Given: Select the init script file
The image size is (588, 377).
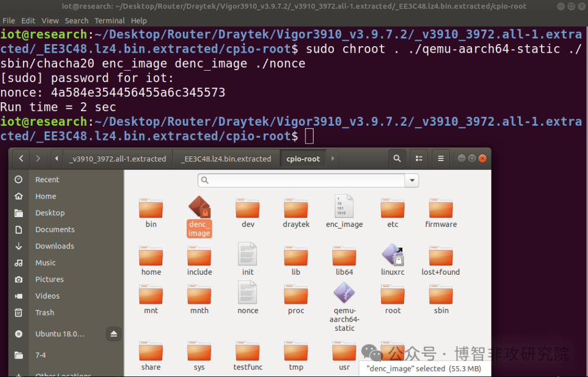Looking at the screenshot, I should (x=248, y=254).
